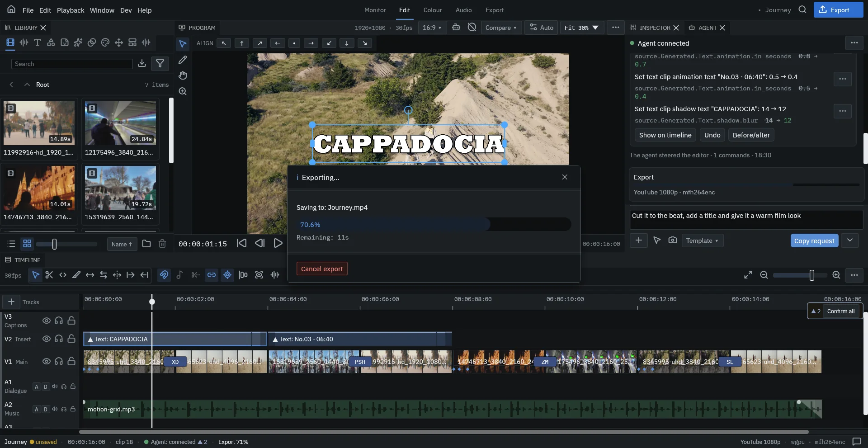Jump to the start of the sequence
The image size is (868, 448).
point(242,243)
